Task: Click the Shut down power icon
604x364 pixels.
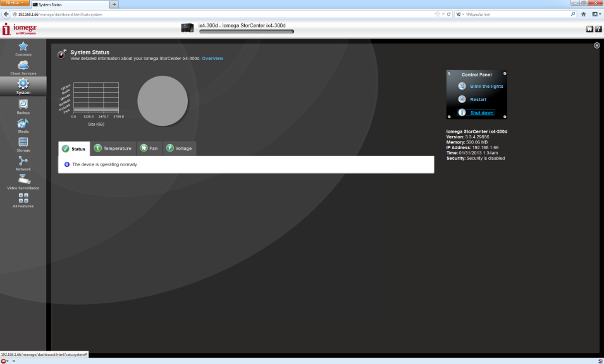Action: pos(462,112)
